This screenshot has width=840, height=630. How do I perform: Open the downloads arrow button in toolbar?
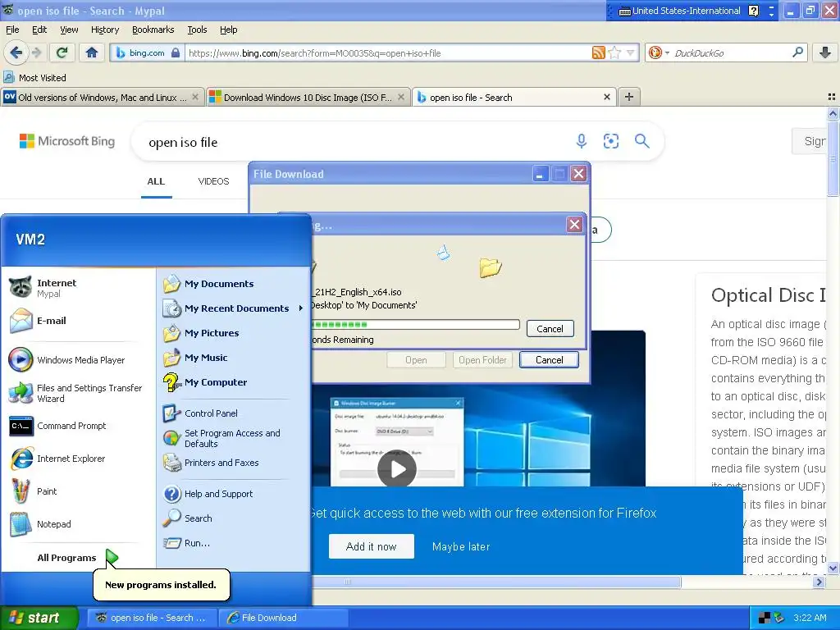click(825, 52)
